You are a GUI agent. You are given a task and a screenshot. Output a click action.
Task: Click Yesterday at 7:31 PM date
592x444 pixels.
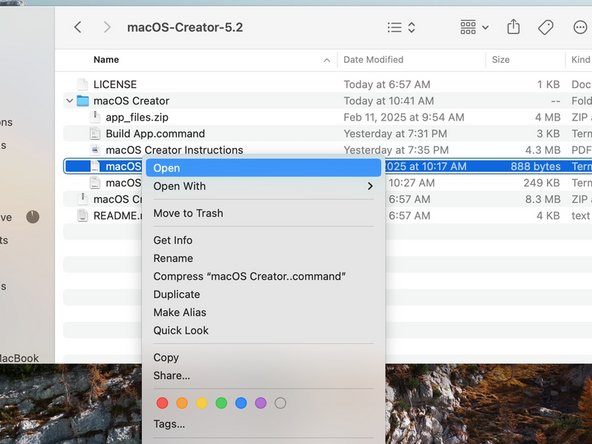coord(395,134)
